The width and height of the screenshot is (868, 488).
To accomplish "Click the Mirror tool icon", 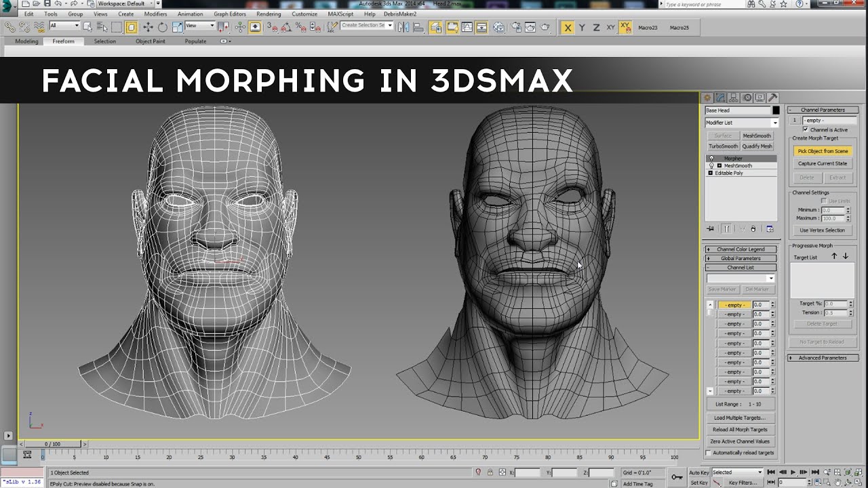I will click(x=403, y=28).
